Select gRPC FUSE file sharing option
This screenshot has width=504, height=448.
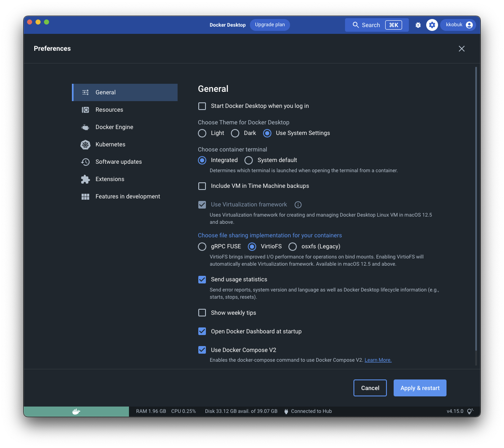(202, 246)
